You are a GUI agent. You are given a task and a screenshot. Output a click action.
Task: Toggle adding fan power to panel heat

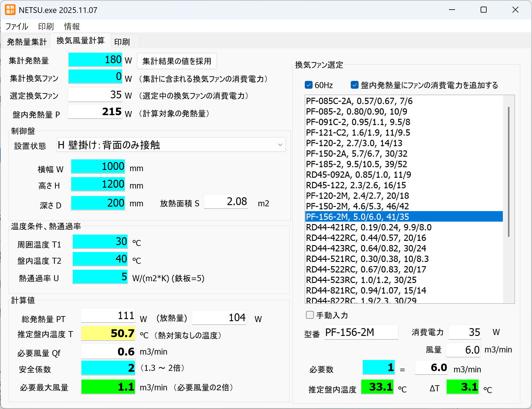pyautogui.click(x=355, y=85)
